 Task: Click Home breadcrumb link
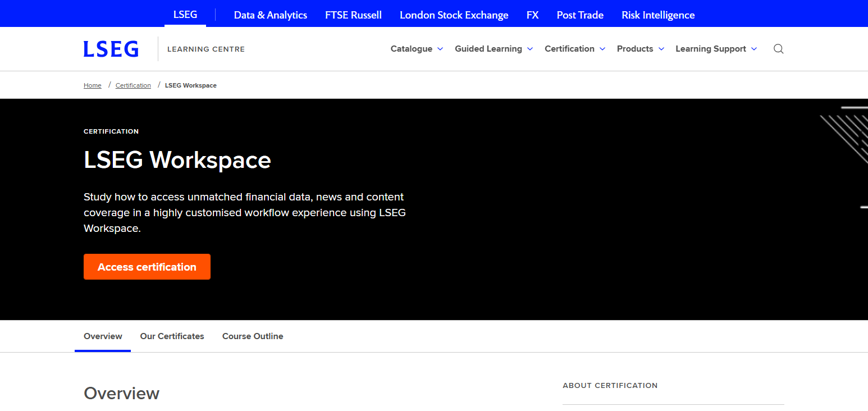93,85
